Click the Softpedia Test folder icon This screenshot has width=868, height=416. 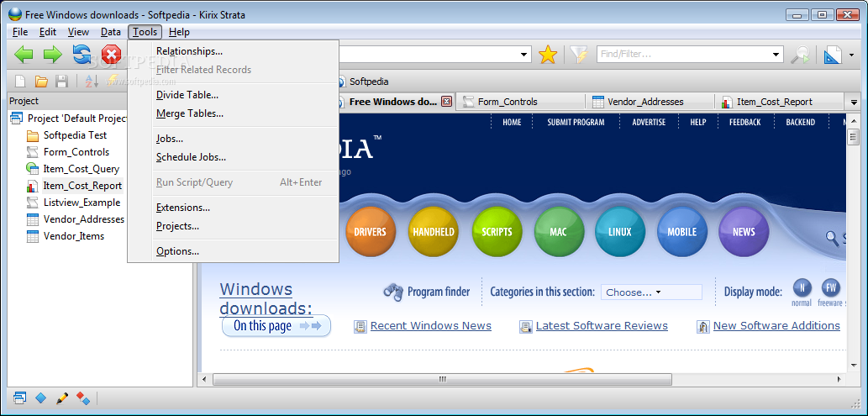(32, 135)
